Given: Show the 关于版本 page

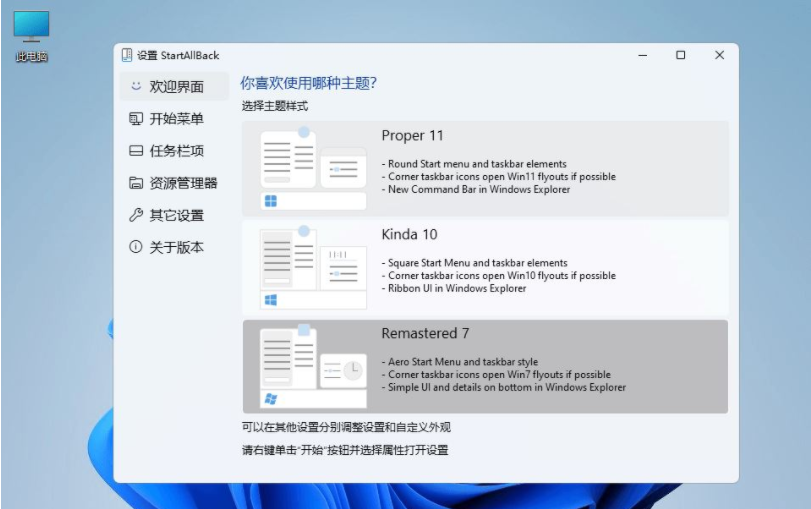Looking at the screenshot, I should pyautogui.click(x=174, y=247).
